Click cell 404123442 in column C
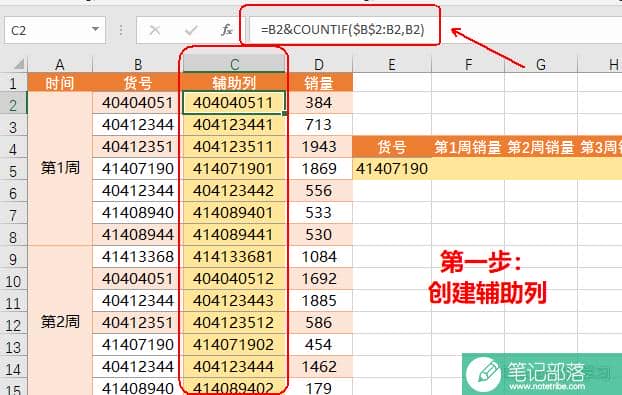 (x=234, y=191)
